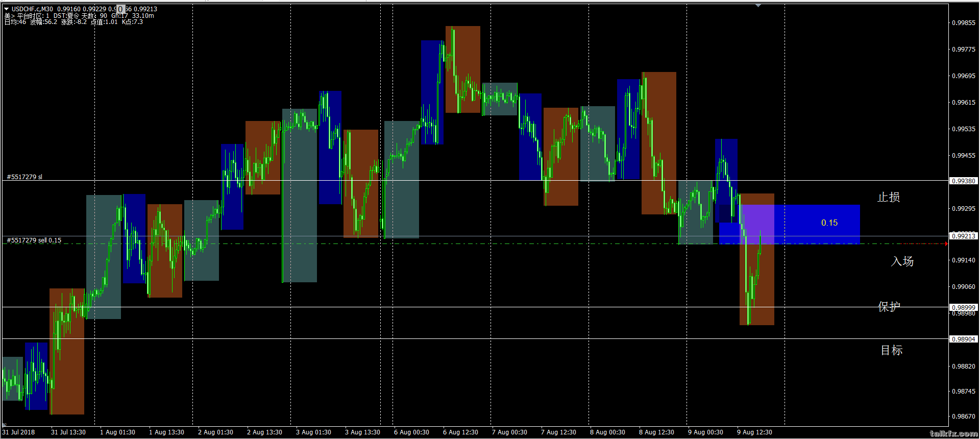Click the '2 Aug 13:30' time axis label
The height and width of the screenshot is (439, 980).
click(x=264, y=432)
